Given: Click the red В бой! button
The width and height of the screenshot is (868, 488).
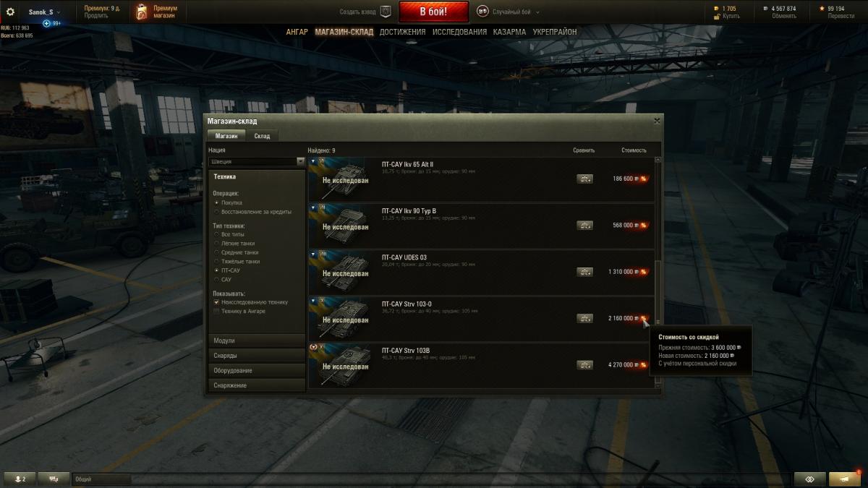Looking at the screenshot, I should click(433, 12).
